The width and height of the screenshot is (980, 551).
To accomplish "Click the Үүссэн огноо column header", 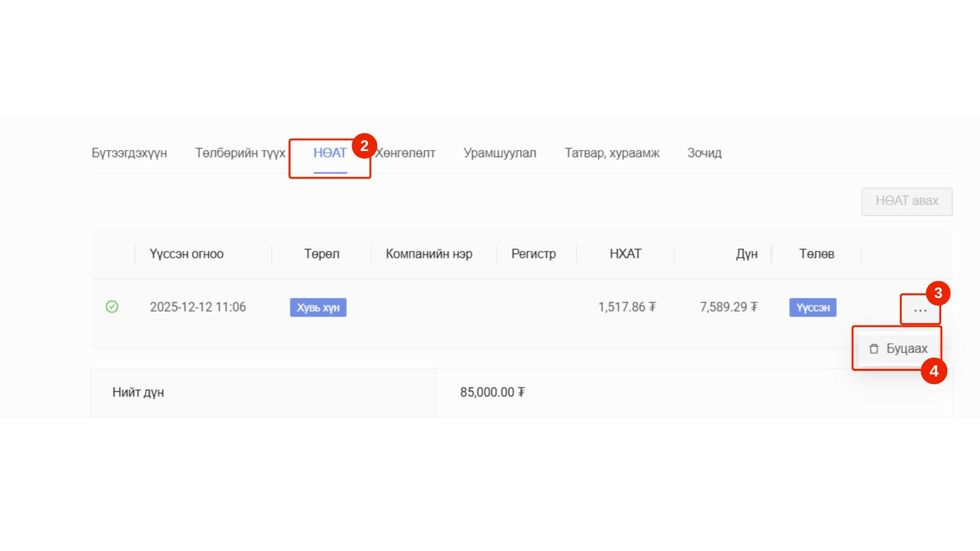I will (x=186, y=254).
